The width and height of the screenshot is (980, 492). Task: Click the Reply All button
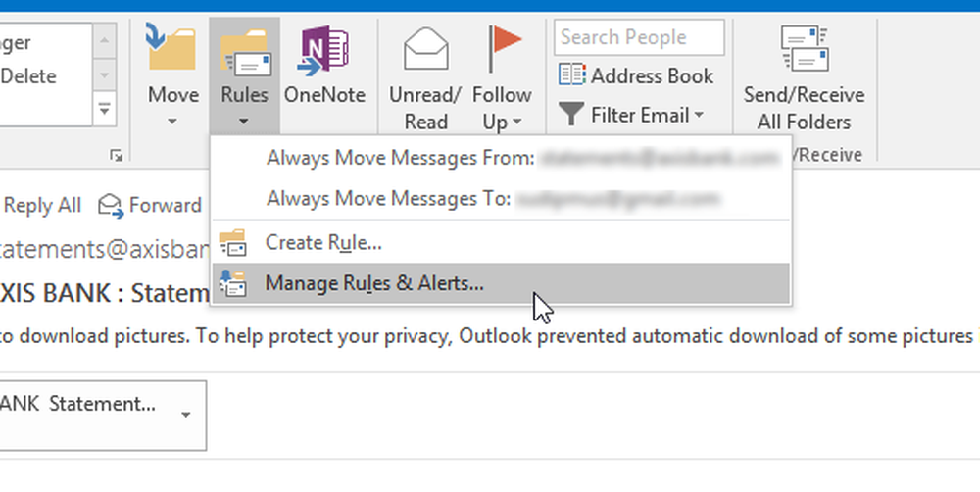pos(41,206)
